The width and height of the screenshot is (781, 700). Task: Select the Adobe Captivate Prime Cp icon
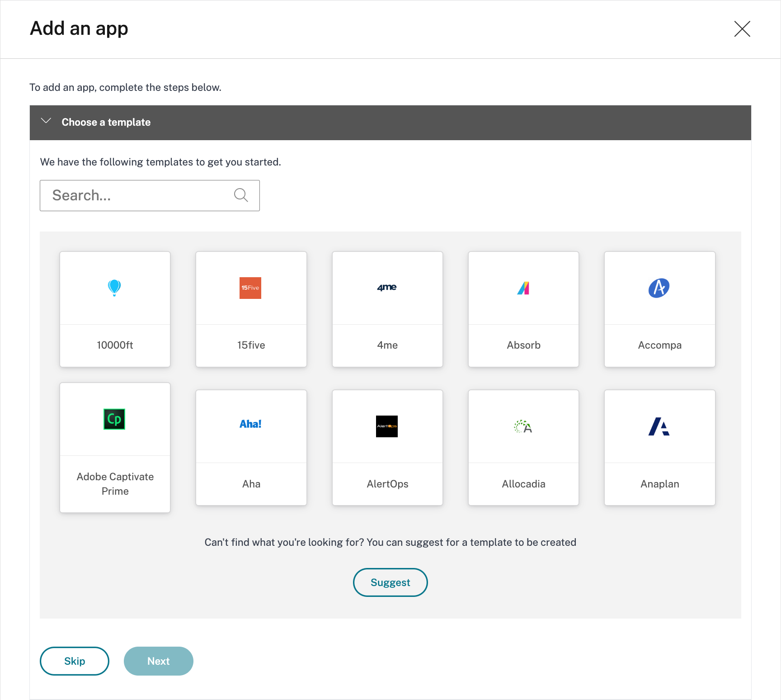point(114,419)
